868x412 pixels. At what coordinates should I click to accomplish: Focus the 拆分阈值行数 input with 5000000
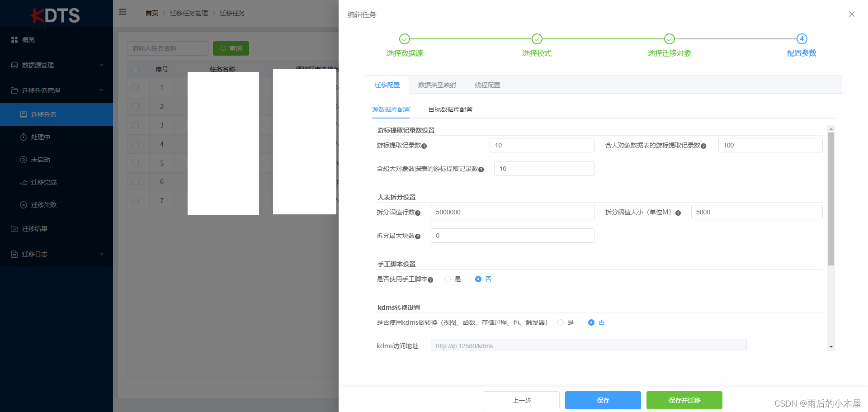[x=513, y=212]
